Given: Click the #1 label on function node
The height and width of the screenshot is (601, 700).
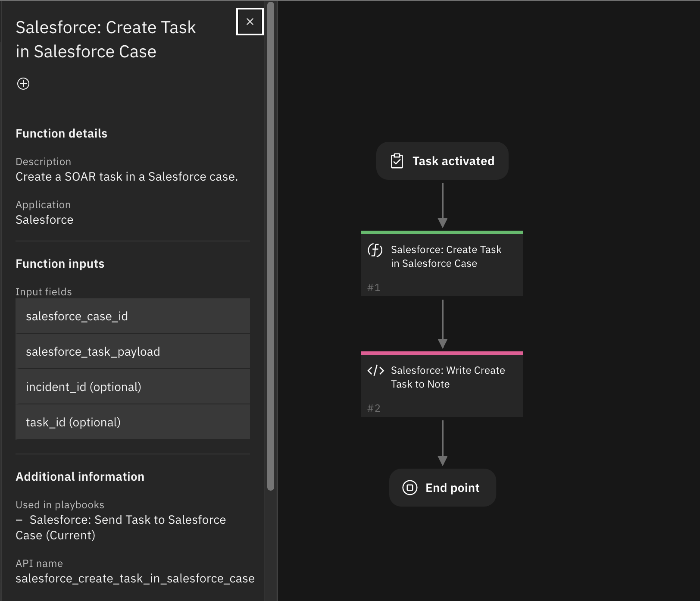Looking at the screenshot, I should [374, 287].
